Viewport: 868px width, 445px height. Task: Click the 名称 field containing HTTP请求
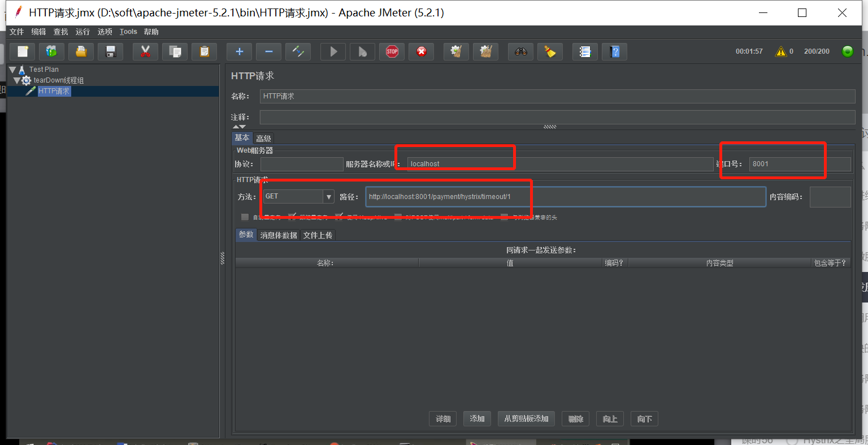pos(557,96)
